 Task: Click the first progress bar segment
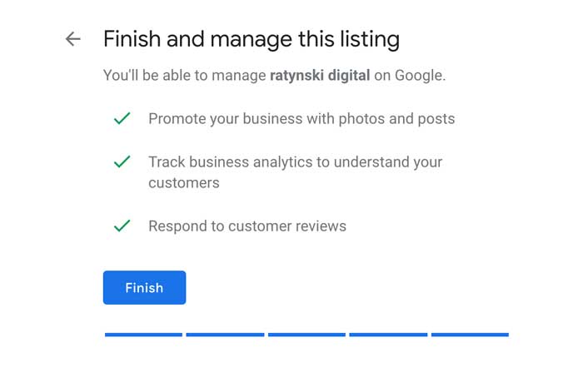click(x=143, y=335)
